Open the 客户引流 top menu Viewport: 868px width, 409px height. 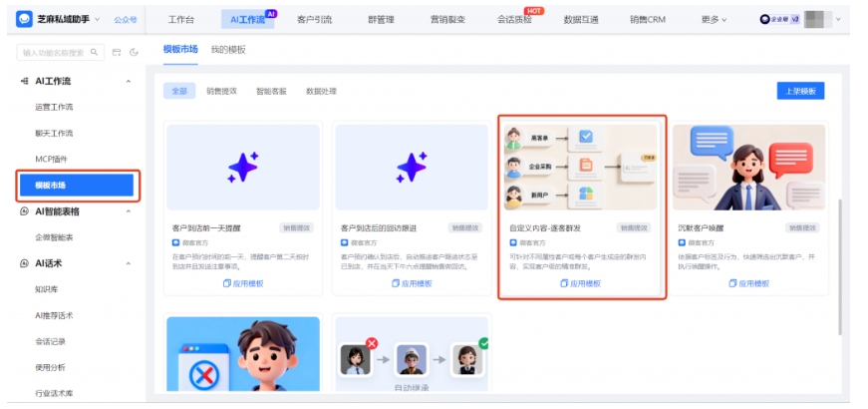click(x=315, y=19)
